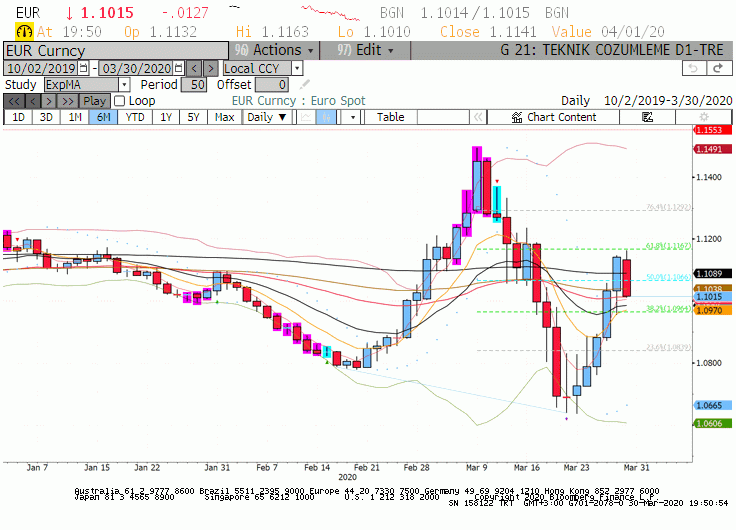Viewport: 736px width, 530px height.
Task: Click the 'G 21: TEKNIK COZUMLEME D1-TRE' title
Action: pos(612,50)
